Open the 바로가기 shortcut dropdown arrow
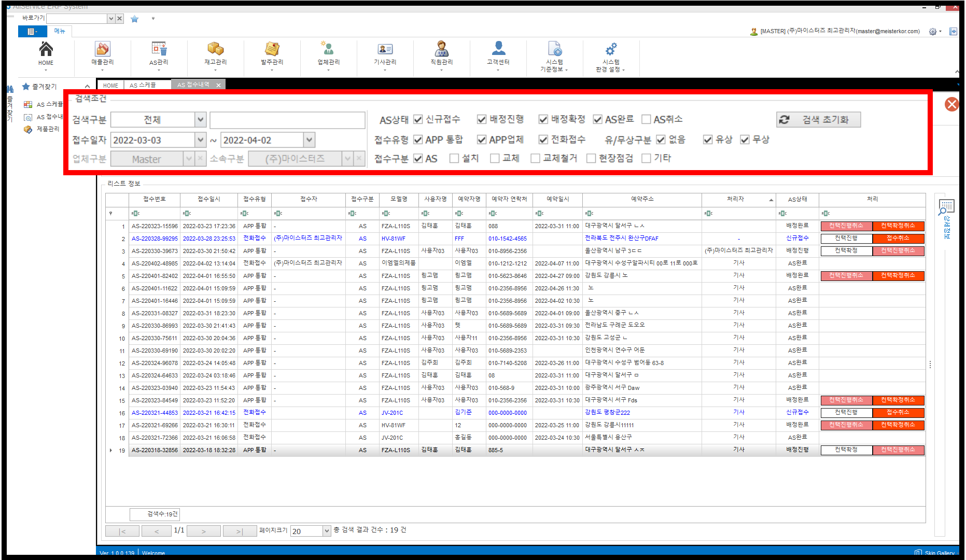The width and height of the screenshot is (966, 560). 111,19
